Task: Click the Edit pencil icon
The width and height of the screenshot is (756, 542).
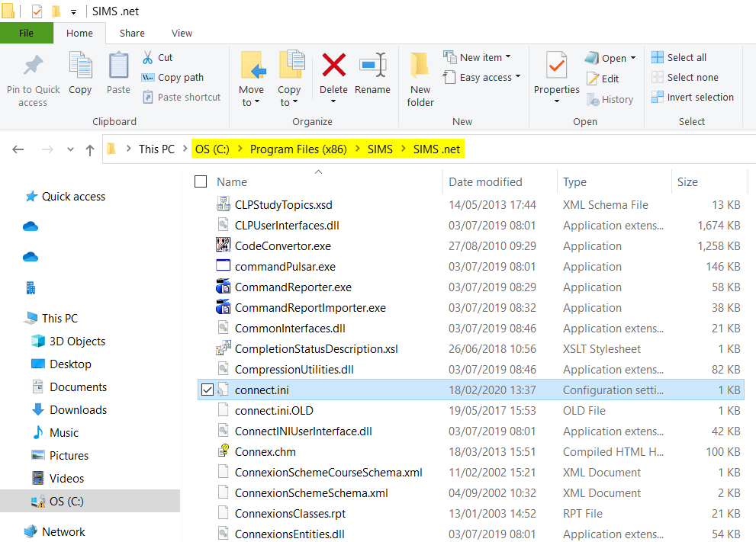Action: pos(593,79)
